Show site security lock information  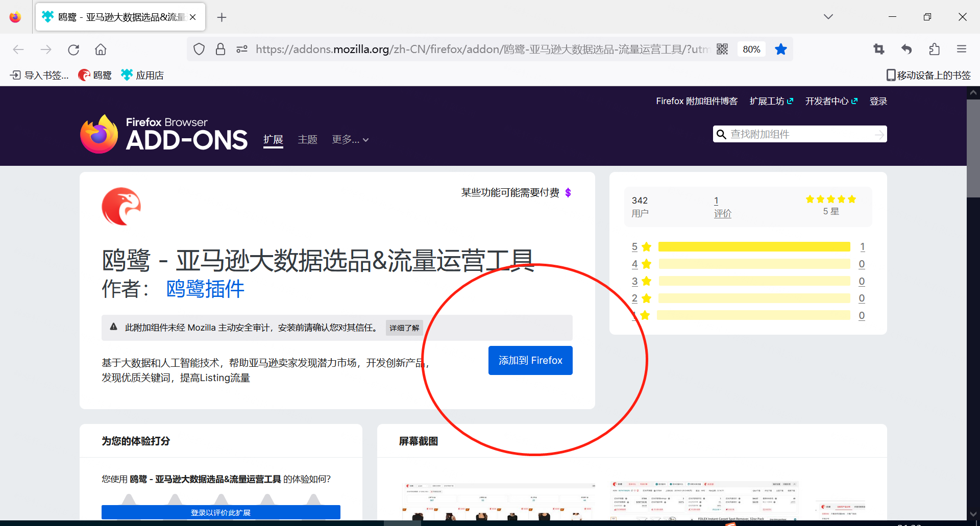click(x=220, y=49)
